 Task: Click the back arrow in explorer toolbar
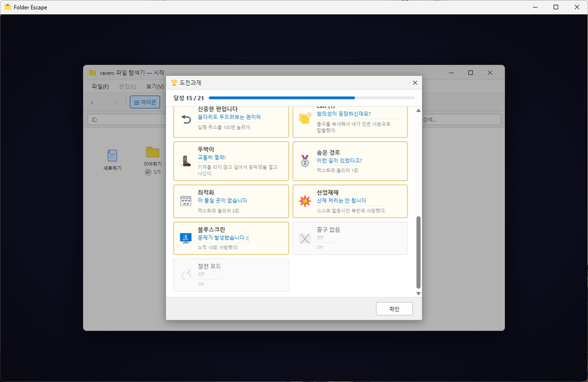point(92,102)
